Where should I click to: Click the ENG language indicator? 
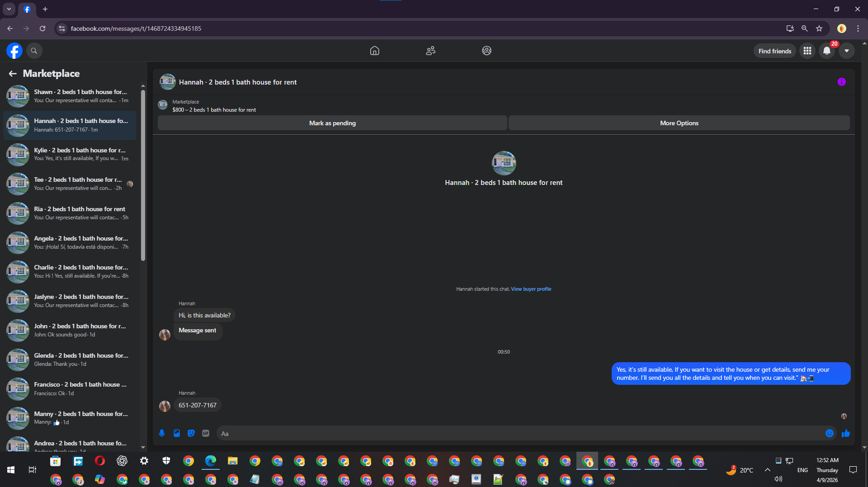[802, 470]
